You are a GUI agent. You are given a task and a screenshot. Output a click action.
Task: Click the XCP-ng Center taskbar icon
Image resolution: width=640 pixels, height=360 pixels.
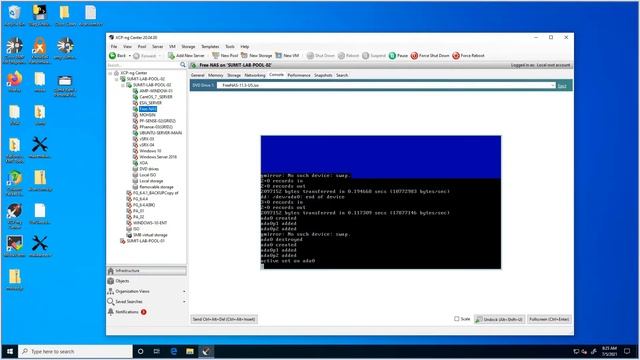(206, 351)
